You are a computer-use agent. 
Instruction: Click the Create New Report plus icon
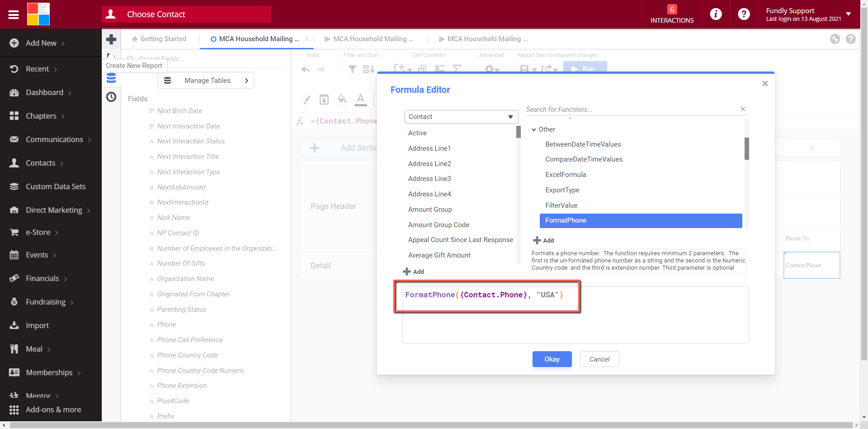[x=111, y=39]
